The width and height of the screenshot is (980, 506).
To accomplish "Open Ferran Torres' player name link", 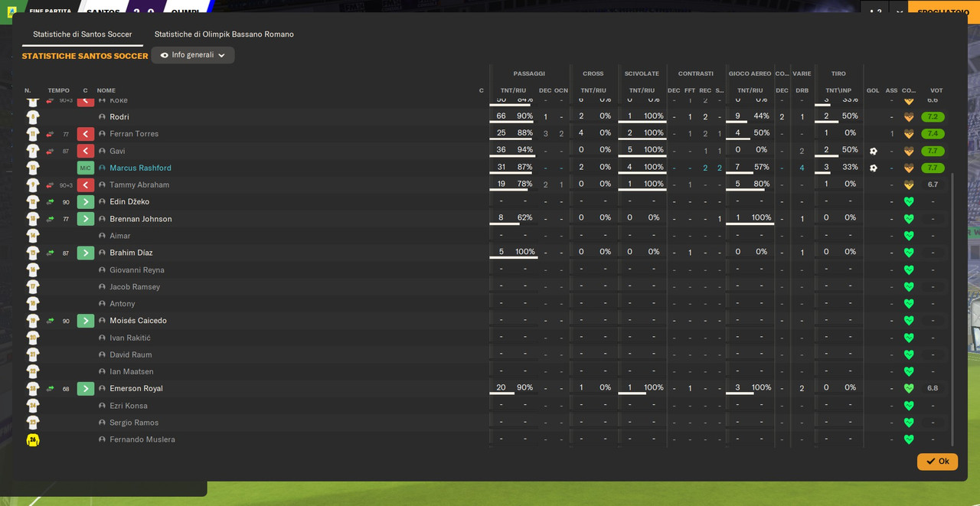I will coord(134,134).
